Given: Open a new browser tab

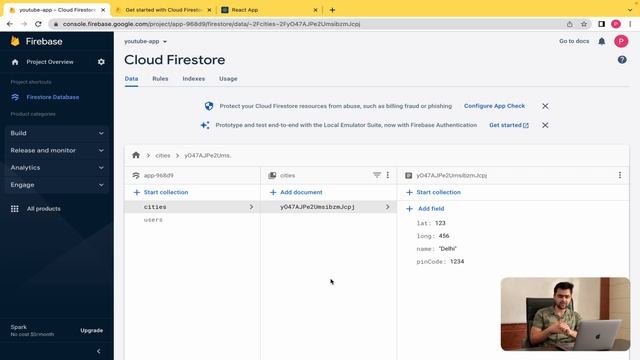Looking at the screenshot, I should click(332, 10).
